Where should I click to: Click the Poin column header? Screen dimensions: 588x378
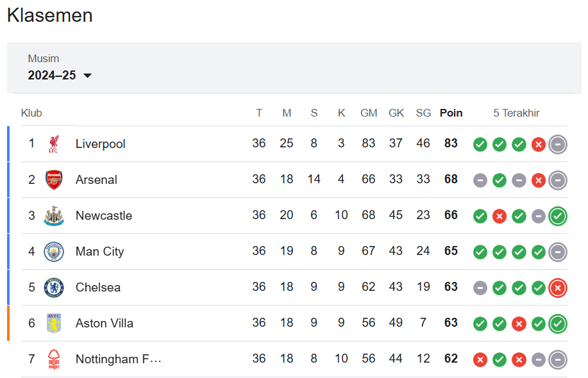pos(451,113)
